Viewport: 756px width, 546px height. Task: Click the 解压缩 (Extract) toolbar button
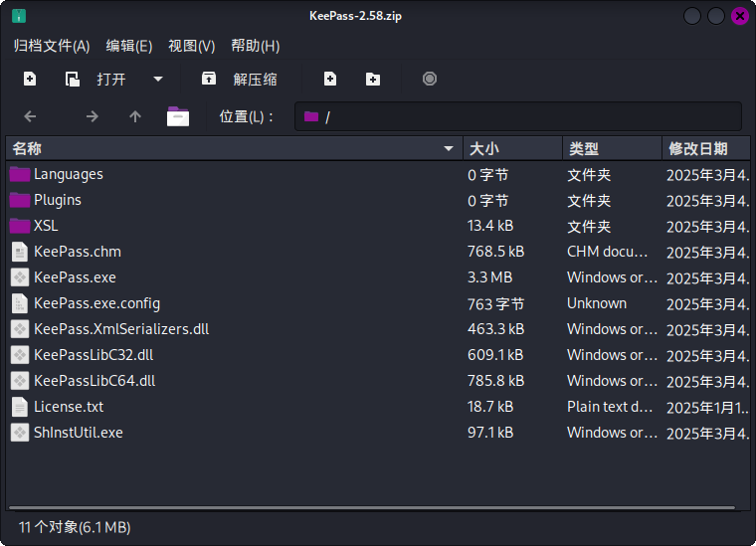coord(240,79)
